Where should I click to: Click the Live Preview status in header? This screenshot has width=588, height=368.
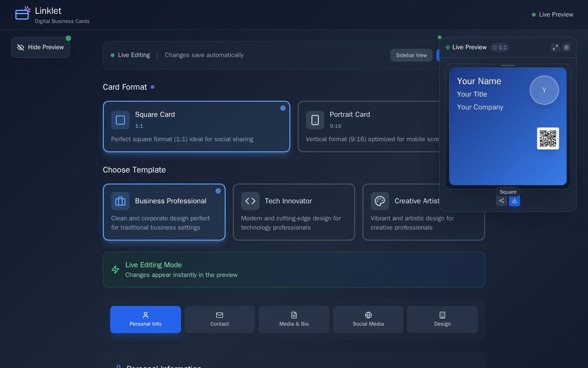pyautogui.click(x=553, y=15)
